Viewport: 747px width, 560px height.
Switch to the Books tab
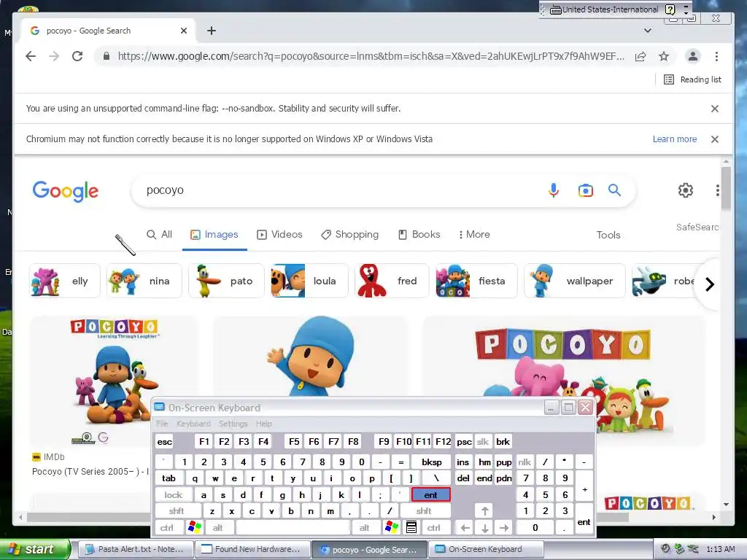pyautogui.click(x=419, y=234)
